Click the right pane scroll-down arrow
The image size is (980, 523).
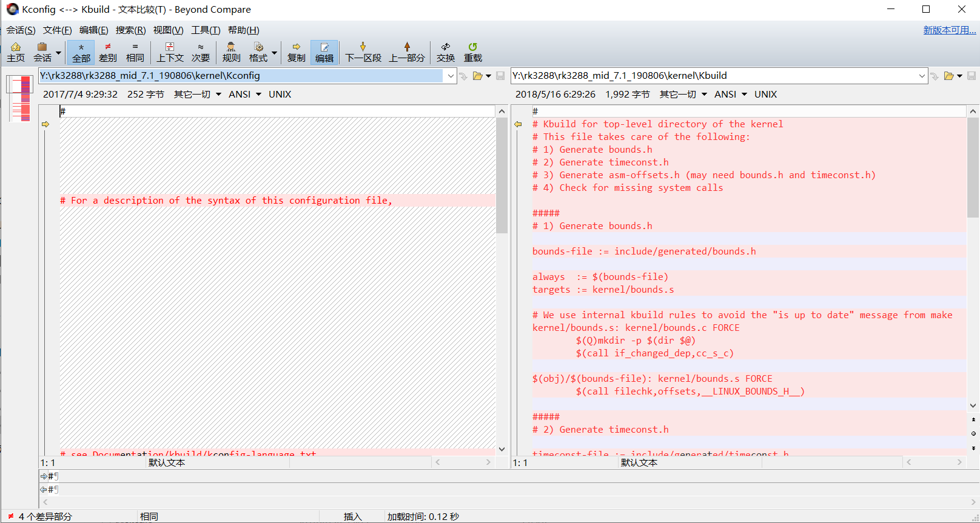tap(973, 405)
